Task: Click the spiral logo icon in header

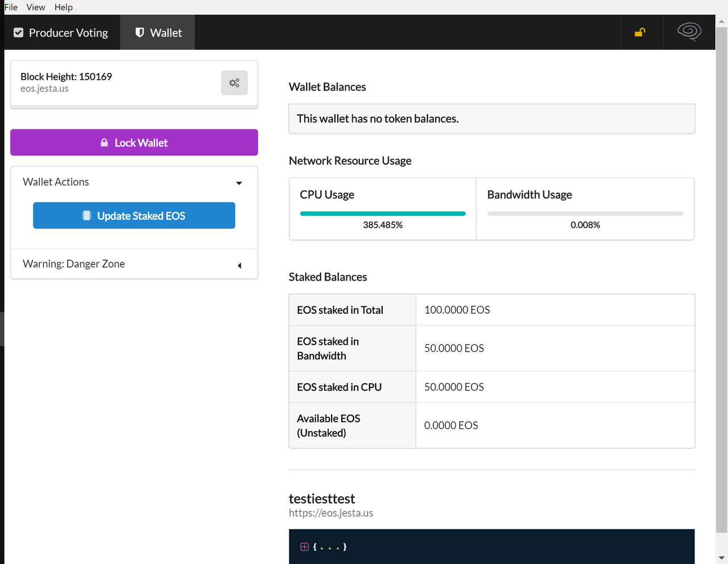Action: [x=689, y=32]
